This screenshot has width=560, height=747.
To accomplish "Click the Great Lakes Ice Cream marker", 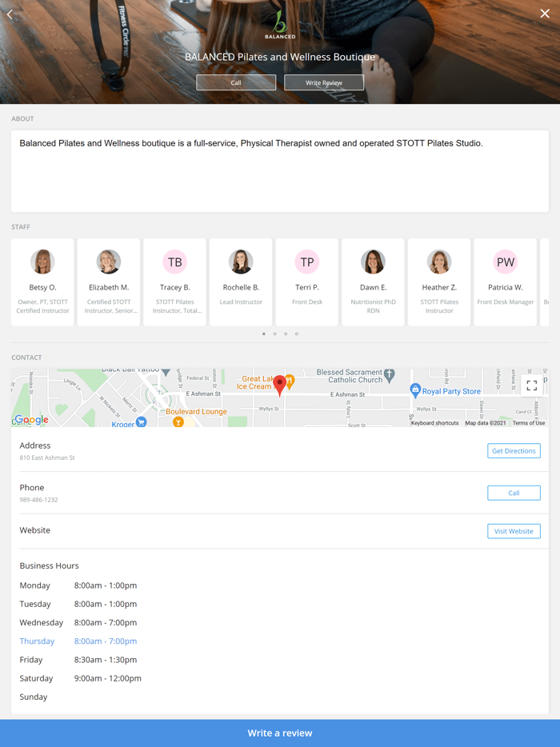I will (290, 381).
